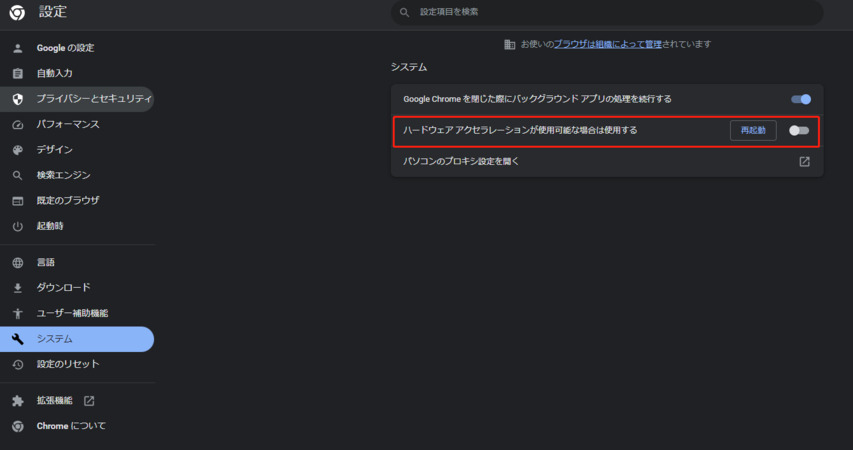Viewport: 853px width, 450px height.
Task: Click the person icon for Google の設定
Action: 17,48
